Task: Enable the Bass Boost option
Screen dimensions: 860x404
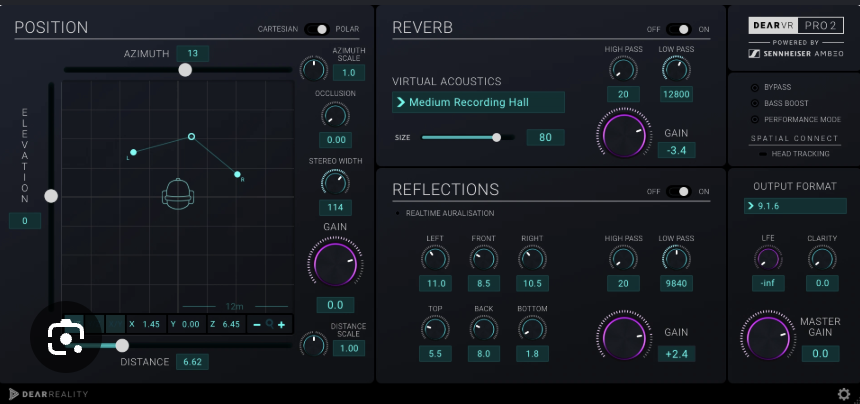Action: point(755,103)
